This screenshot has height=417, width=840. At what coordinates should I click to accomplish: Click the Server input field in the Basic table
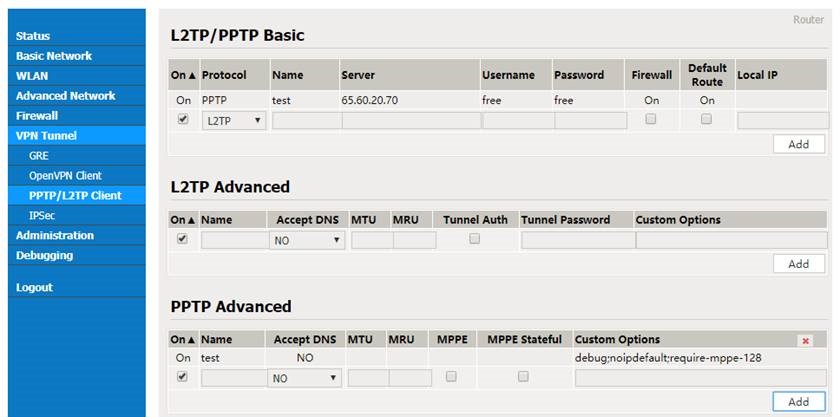(x=411, y=121)
